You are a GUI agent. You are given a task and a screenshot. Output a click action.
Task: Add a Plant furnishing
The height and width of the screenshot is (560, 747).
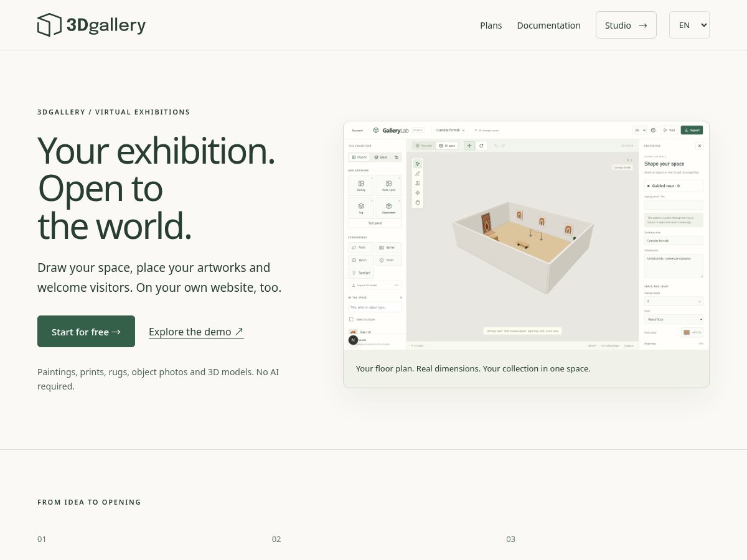pos(361,248)
